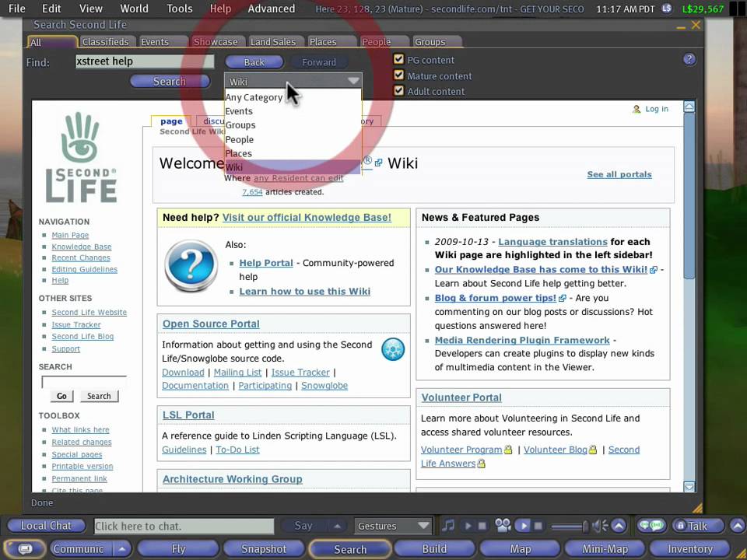Screen dimensions: 747x560
Task: Toggle the PG content checkbox
Action: point(398,59)
